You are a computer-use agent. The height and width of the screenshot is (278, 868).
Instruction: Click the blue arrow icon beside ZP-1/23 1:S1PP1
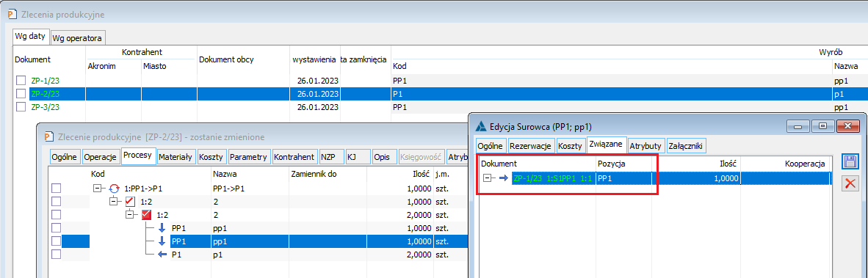tap(503, 178)
